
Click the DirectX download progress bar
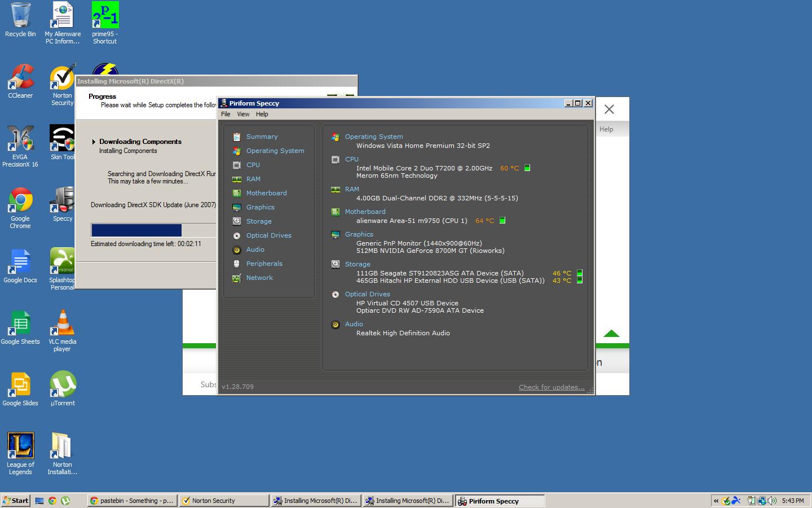tap(153, 230)
